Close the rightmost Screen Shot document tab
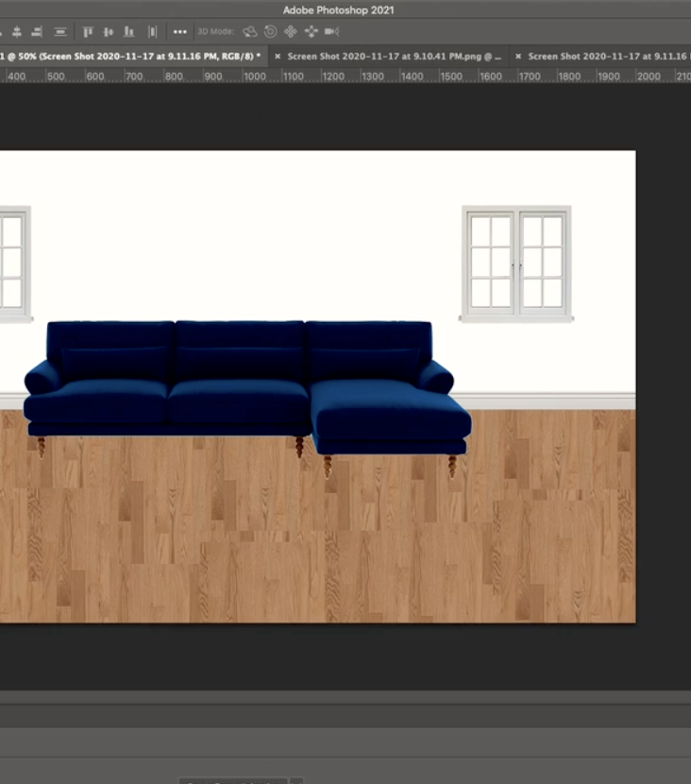The image size is (691, 784). pyautogui.click(x=518, y=57)
